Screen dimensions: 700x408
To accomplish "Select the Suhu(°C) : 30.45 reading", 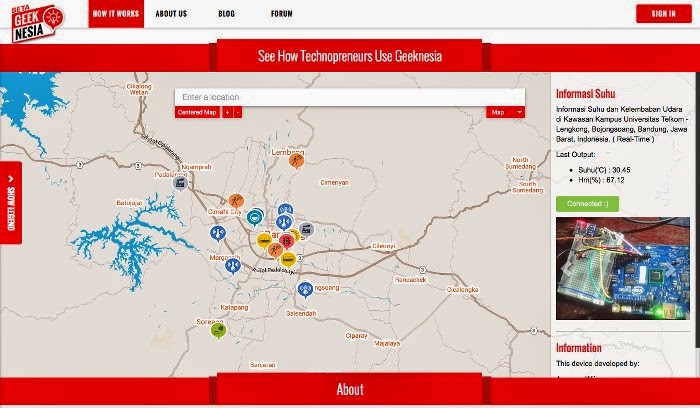I will pyautogui.click(x=604, y=170).
